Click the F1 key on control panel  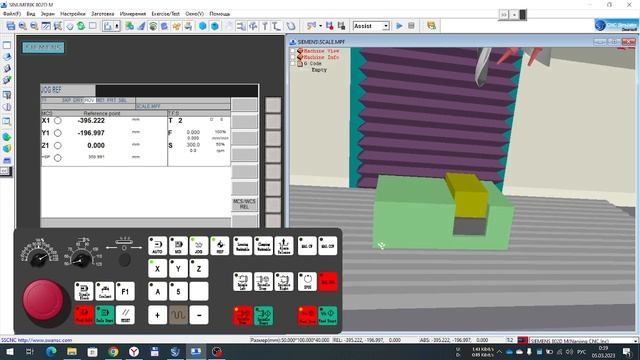click(125, 291)
